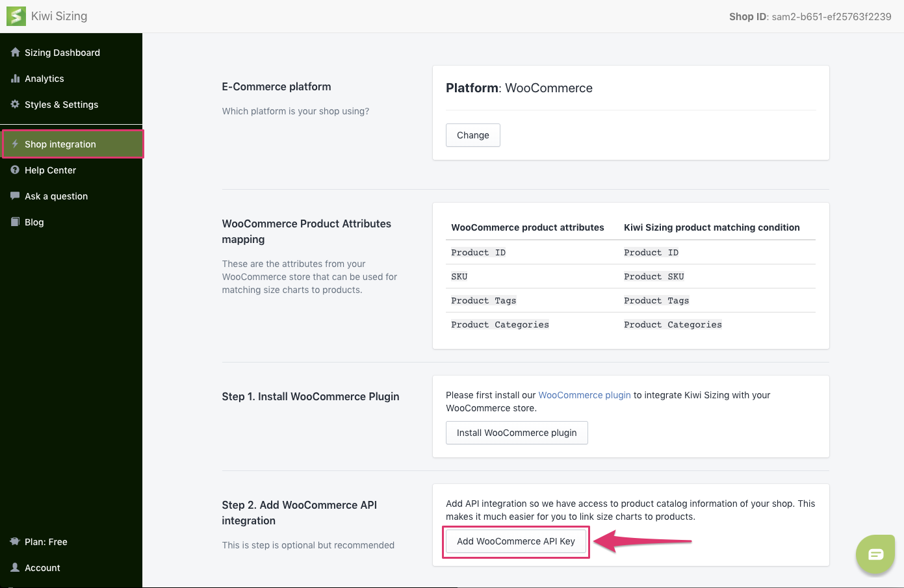Click the 'WooCommerce product attributes' column header
The width and height of the screenshot is (904, 588).
click(528, 227)
